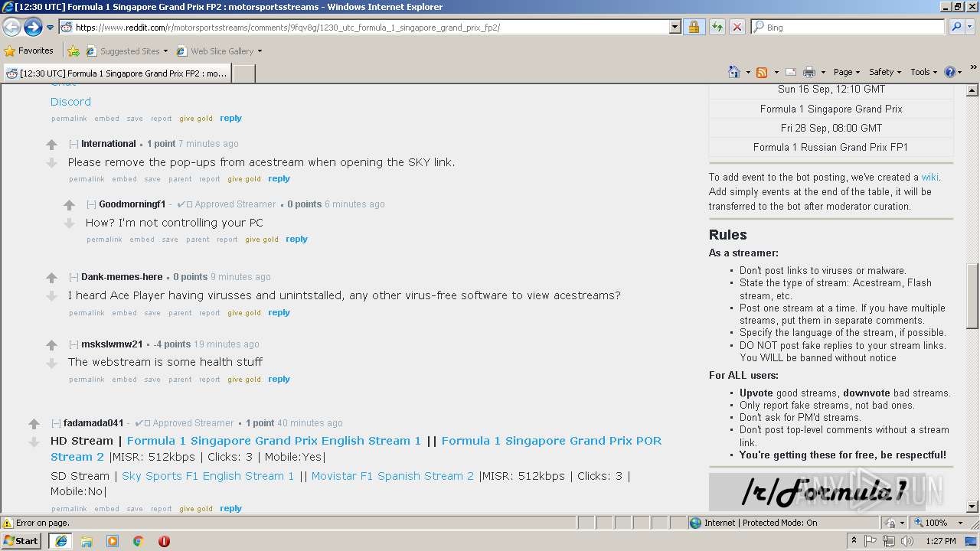Open the zoom level 100% dropdown
980x551 pixels.
(x=961, y=523)
